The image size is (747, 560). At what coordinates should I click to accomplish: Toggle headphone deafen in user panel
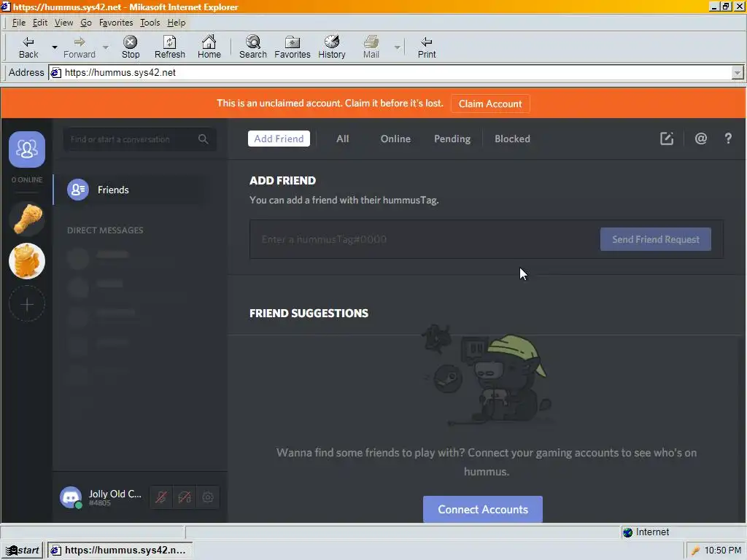[185, 497]
